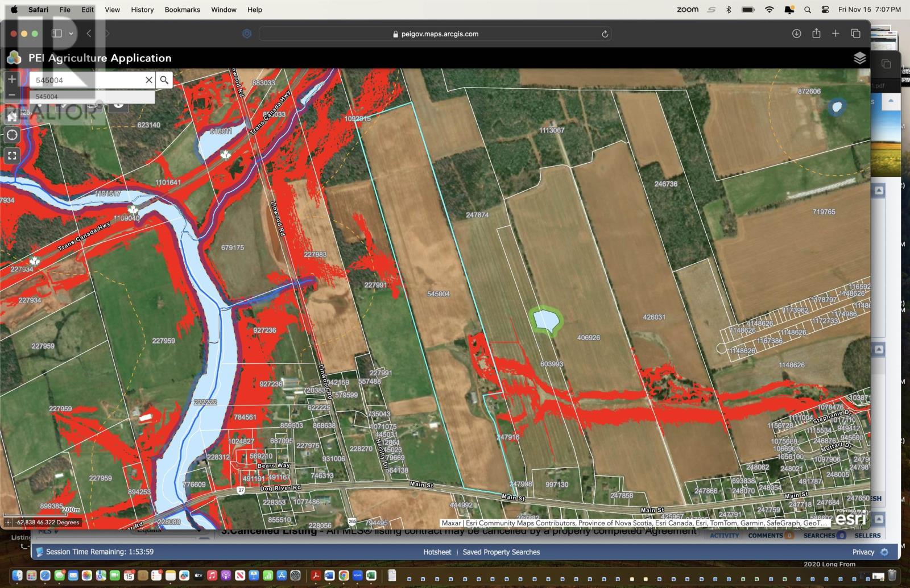Open Safari share menu

tap(816, 34)
